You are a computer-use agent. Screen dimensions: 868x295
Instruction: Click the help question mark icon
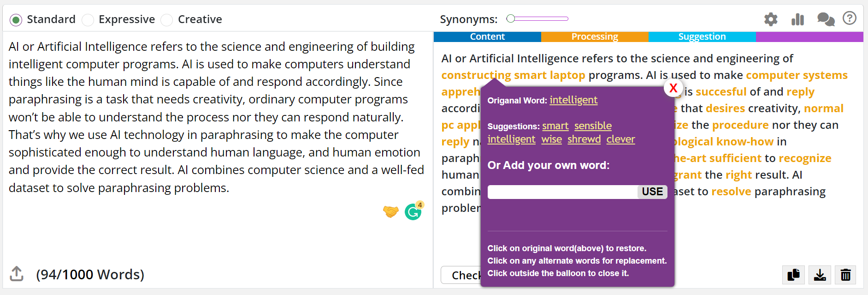[x=850, y=18]
